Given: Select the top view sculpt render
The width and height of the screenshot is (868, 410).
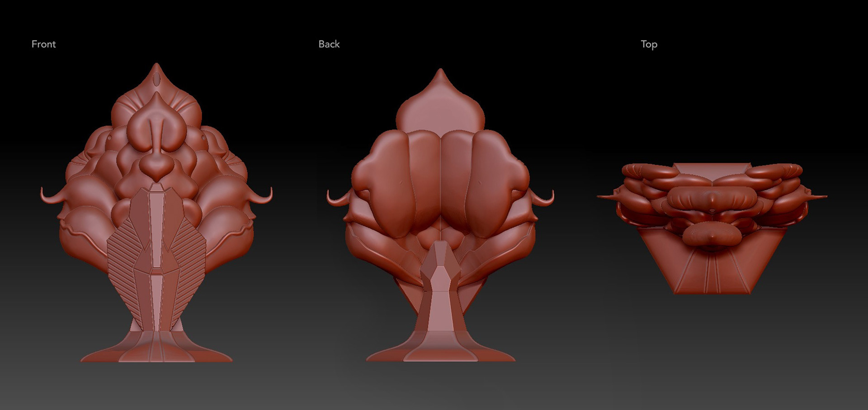Looking at the screenshot, I should tap(712, 229).
